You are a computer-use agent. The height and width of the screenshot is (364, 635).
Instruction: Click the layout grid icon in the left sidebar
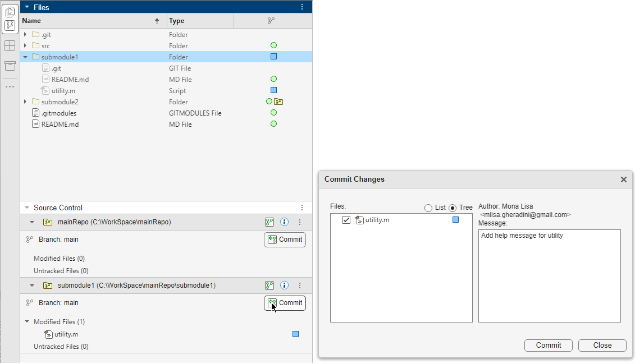[x=10, y=46]
